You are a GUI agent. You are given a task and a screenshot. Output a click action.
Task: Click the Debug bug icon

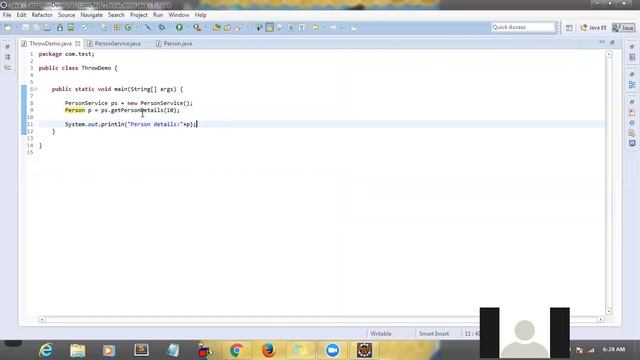pos(162,28)
